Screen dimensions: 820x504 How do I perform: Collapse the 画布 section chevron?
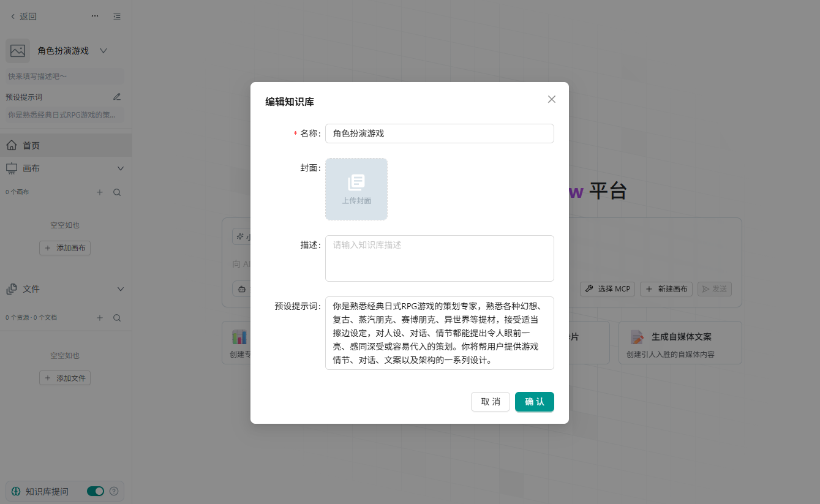tap(121, 168)
